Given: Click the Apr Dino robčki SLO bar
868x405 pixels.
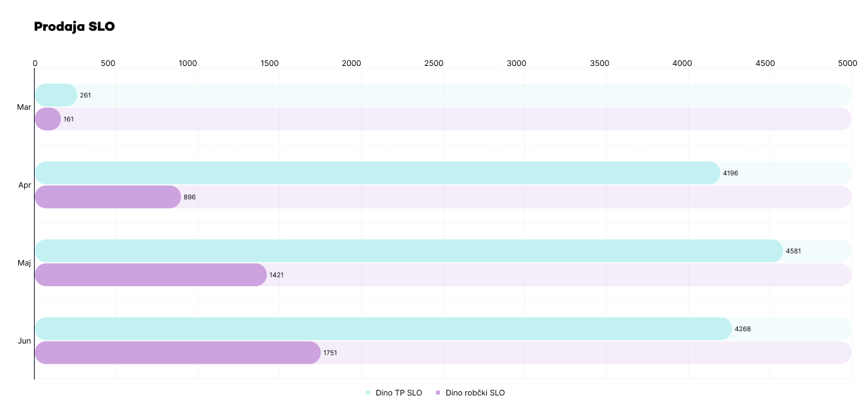Looking at the screenshot, I should tap(108, 197).
